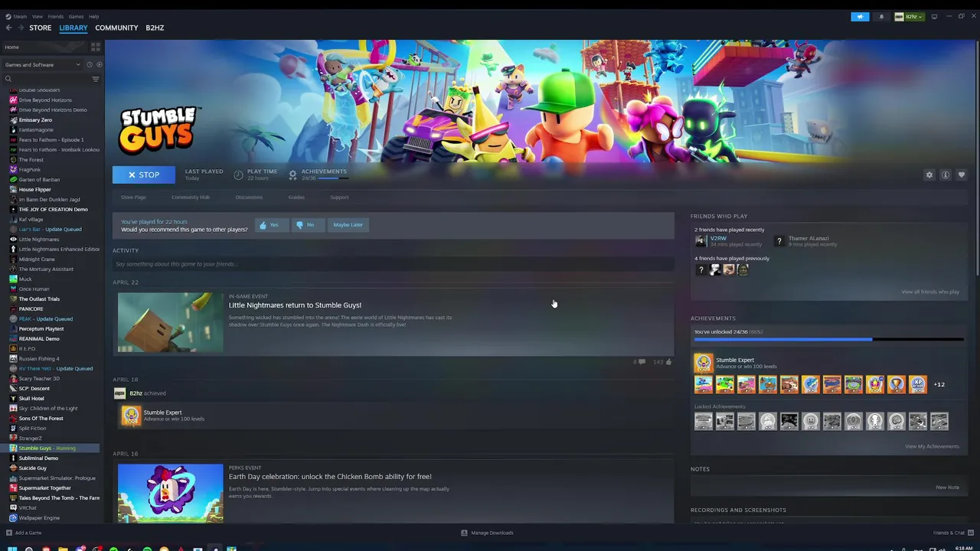980x551 pixels.
Task: Stop the running Stumble Guys game
Action: 144,174
